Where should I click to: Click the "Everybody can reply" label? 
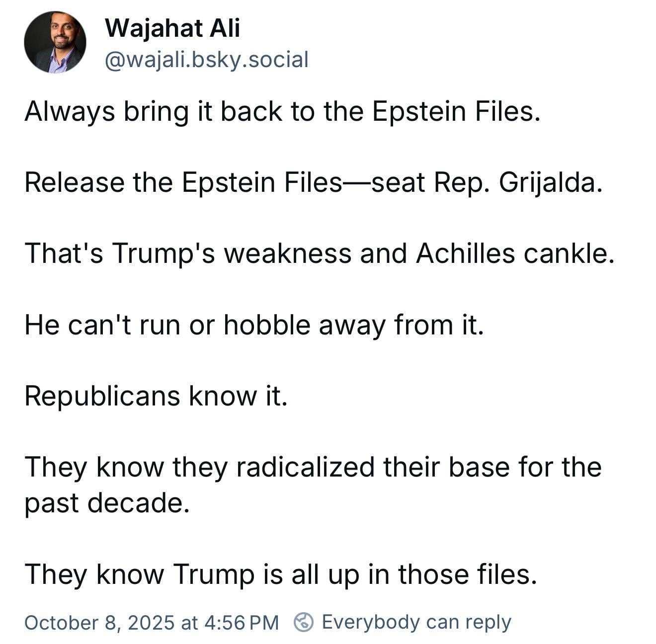416,622
